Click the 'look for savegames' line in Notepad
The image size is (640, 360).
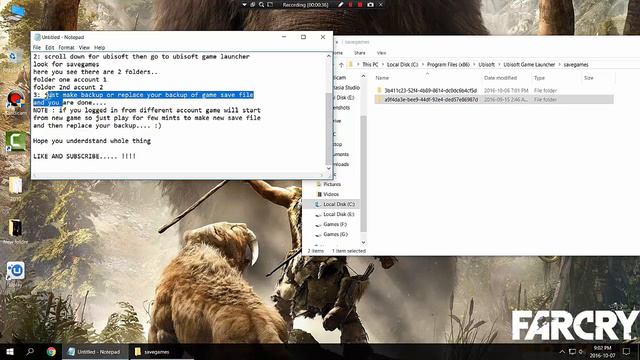[x=66, y=64]
